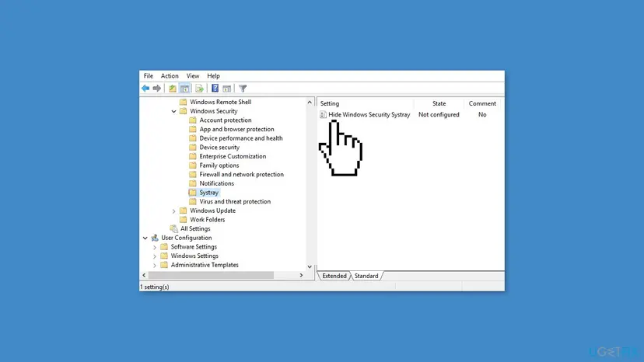Collapse the Windows Security node

[173, 111]
